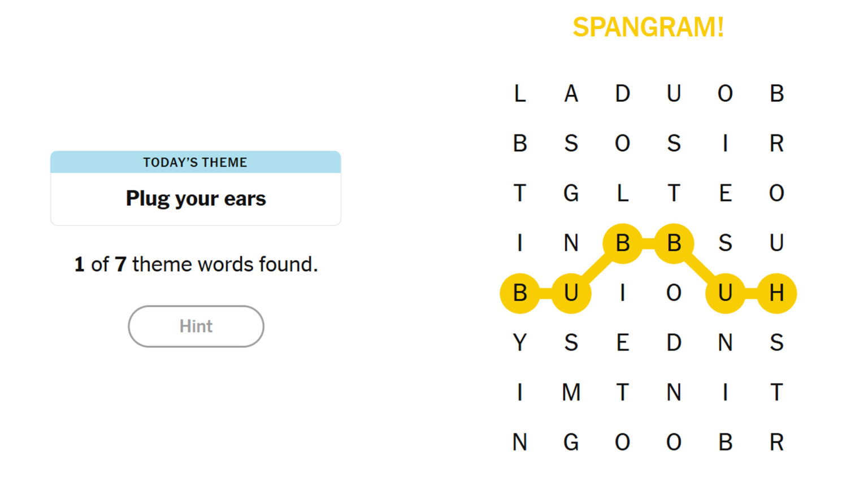Click the Today's Theme header
868x488 pixels.
[196, 163]
